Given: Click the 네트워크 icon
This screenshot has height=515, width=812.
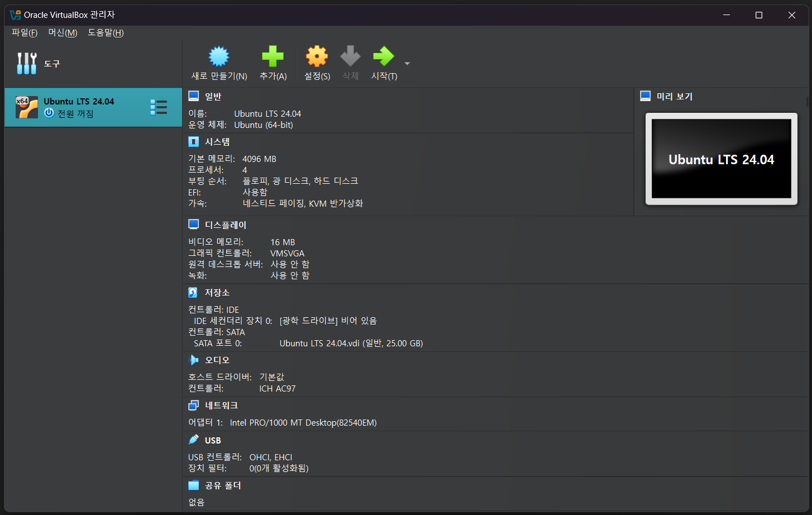Looking at the screenshot, I should coord(194,405).
